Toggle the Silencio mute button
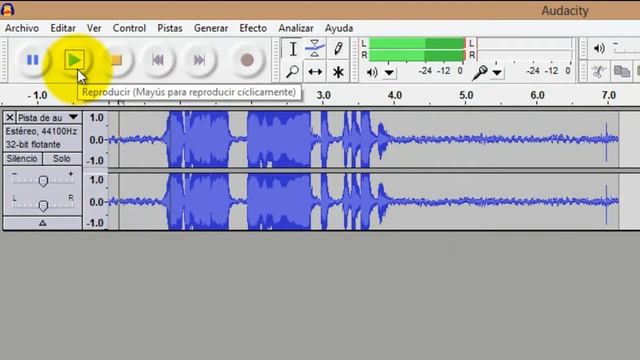This screenshot has width=640, height=360. [22, 158]
